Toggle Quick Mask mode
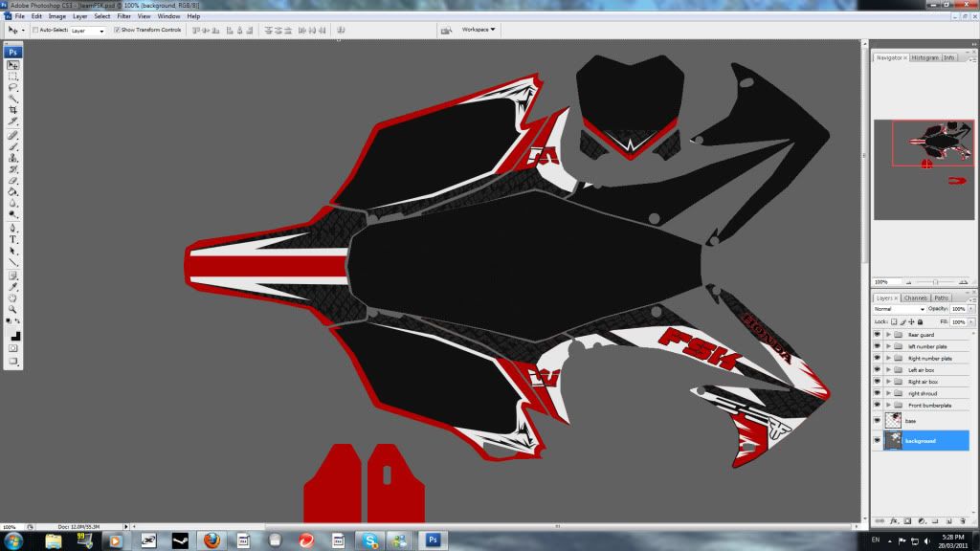 tap(13, 348)
